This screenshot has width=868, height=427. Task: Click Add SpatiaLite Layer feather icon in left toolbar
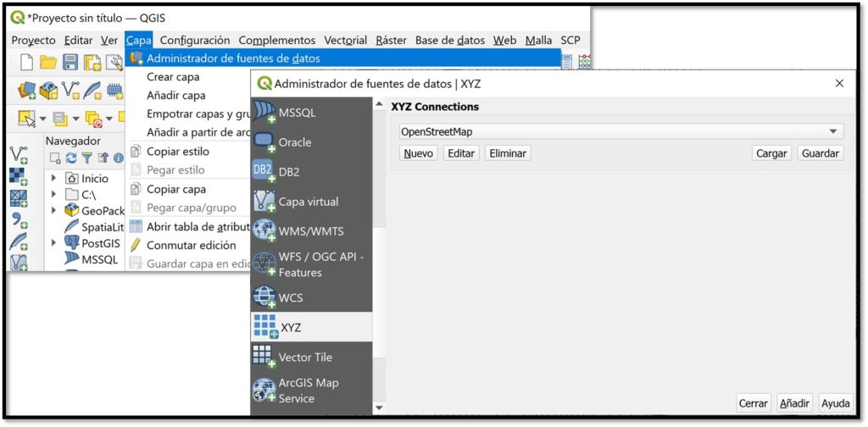(19, 241)
